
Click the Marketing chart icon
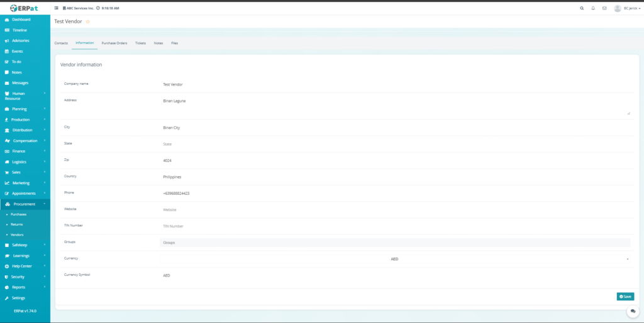[7, 183]
